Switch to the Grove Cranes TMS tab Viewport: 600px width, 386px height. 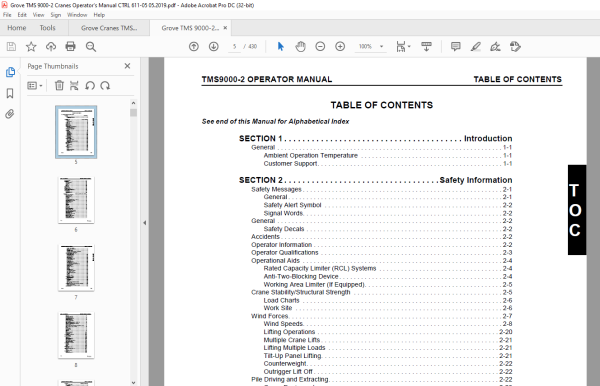pos(109,28)
